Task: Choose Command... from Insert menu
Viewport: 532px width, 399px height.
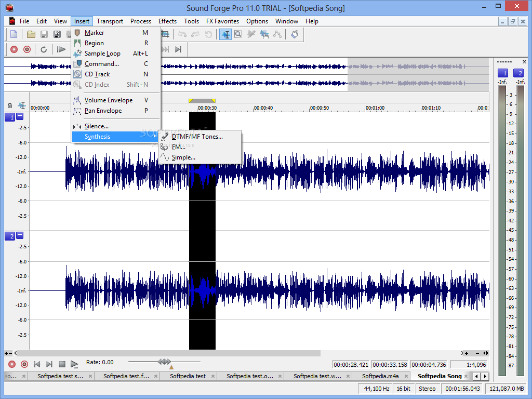Action: click(116, 64)
